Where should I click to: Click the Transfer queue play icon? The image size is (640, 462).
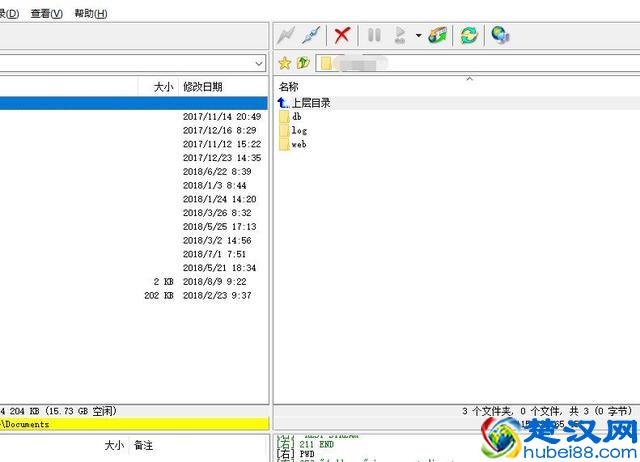[x=400, y=35]
